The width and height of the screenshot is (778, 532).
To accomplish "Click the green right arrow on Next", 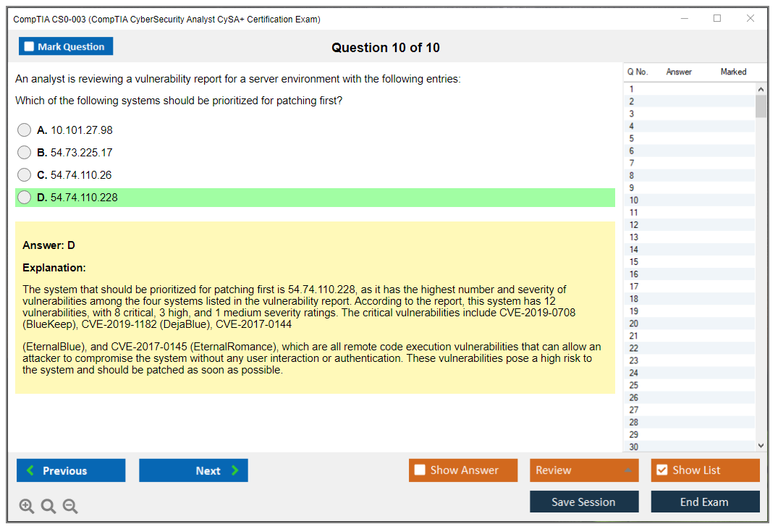I will point(234,470).
